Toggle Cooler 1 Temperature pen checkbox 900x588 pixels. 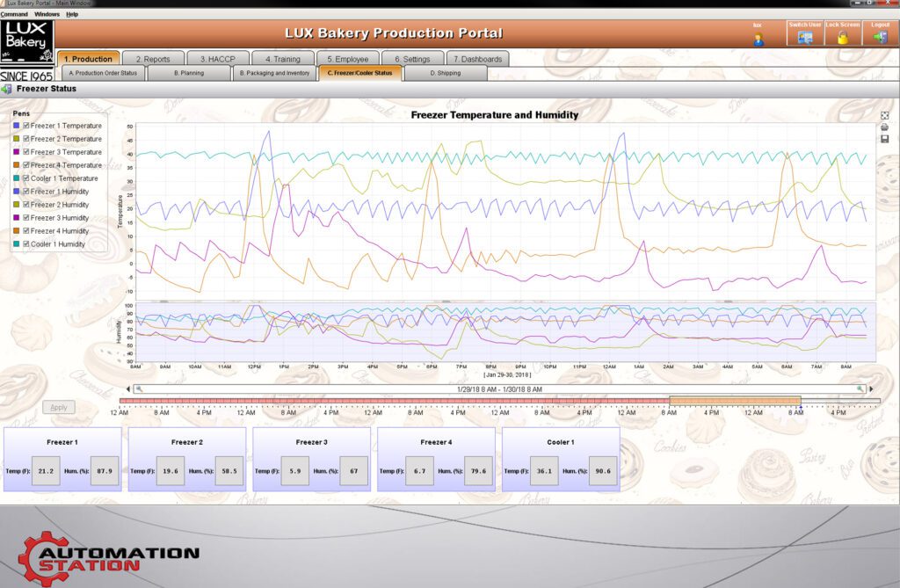click(26, 178)
